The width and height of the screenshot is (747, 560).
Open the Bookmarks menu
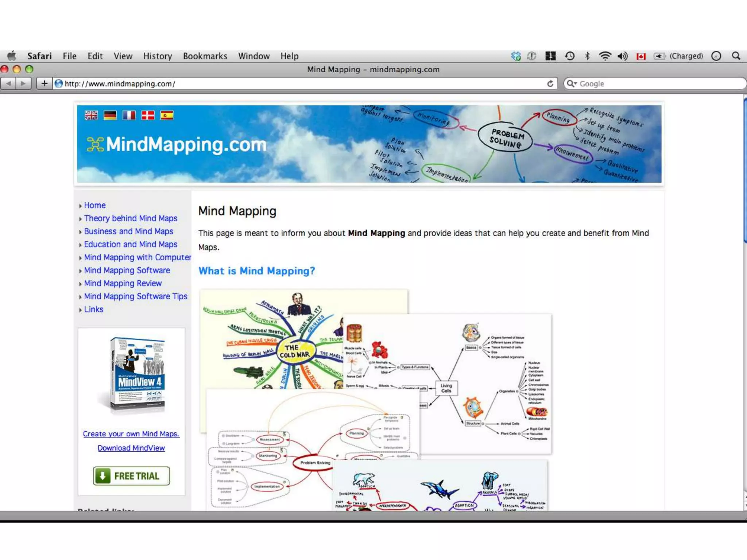205,56
